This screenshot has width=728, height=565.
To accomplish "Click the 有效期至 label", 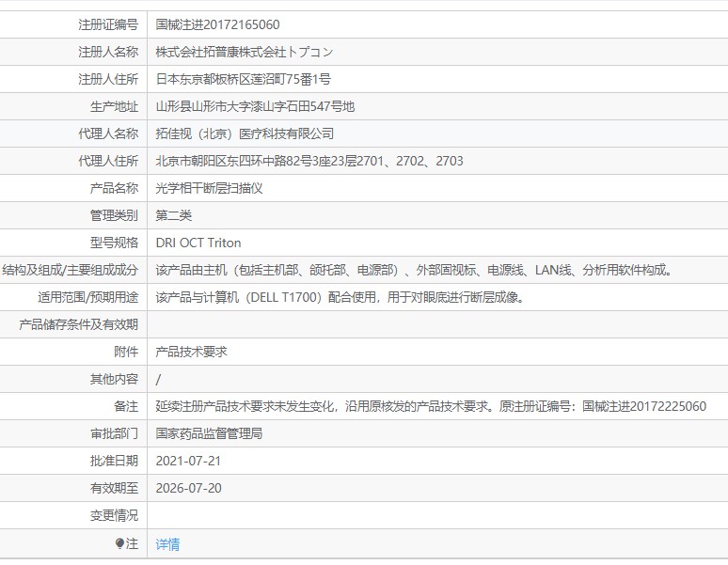I will point(114,489).
